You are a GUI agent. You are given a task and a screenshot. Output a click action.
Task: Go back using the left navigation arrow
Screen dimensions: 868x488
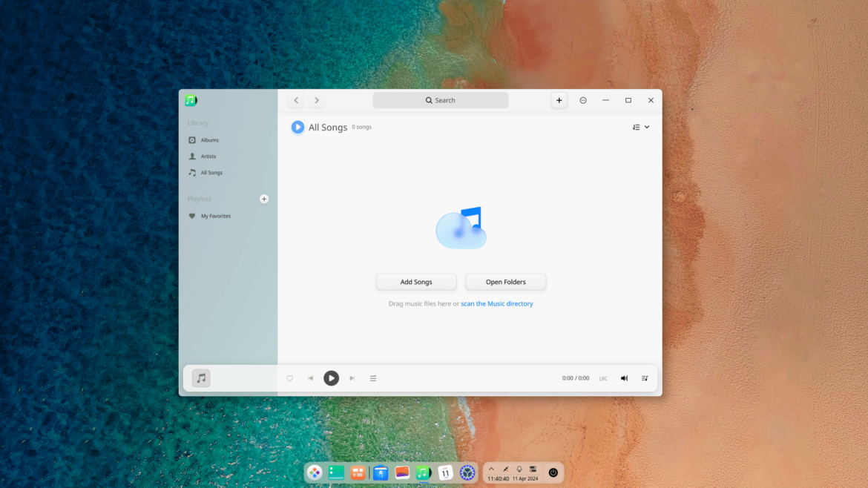296,100
